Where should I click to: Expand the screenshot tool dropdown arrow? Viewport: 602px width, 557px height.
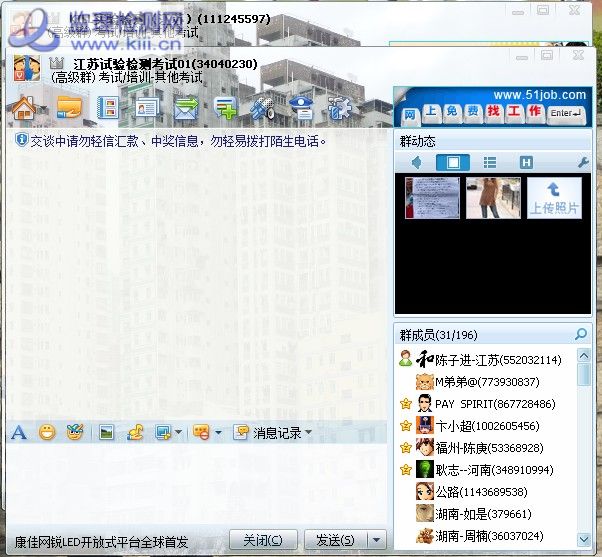pos(178,432)
